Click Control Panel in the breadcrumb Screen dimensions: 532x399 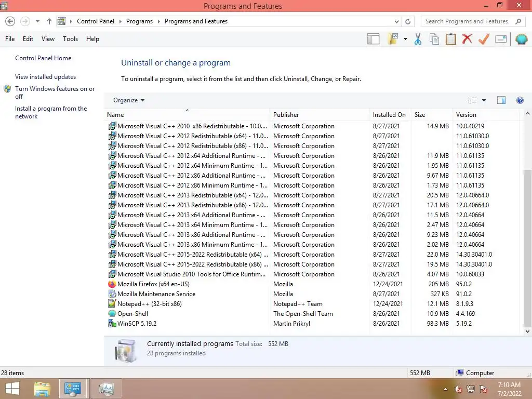pyautogui.click(x=96, y=21)
